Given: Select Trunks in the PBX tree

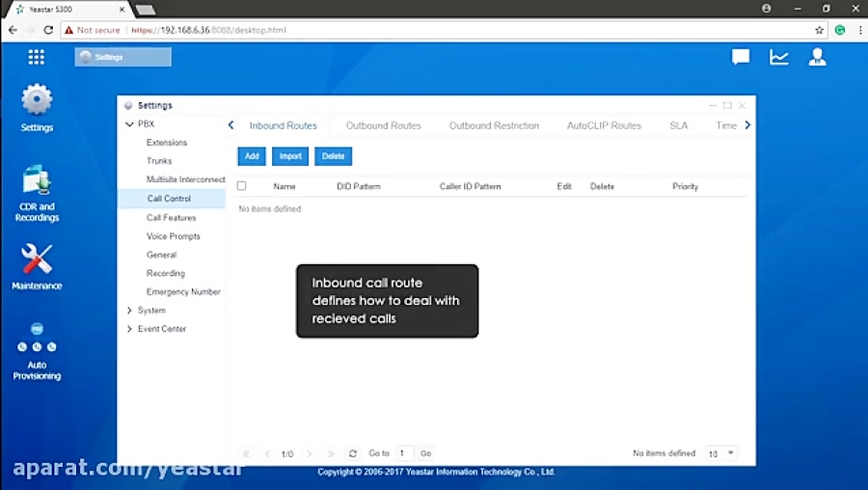Looking at the screenshot, I should (x=159, y=161).
